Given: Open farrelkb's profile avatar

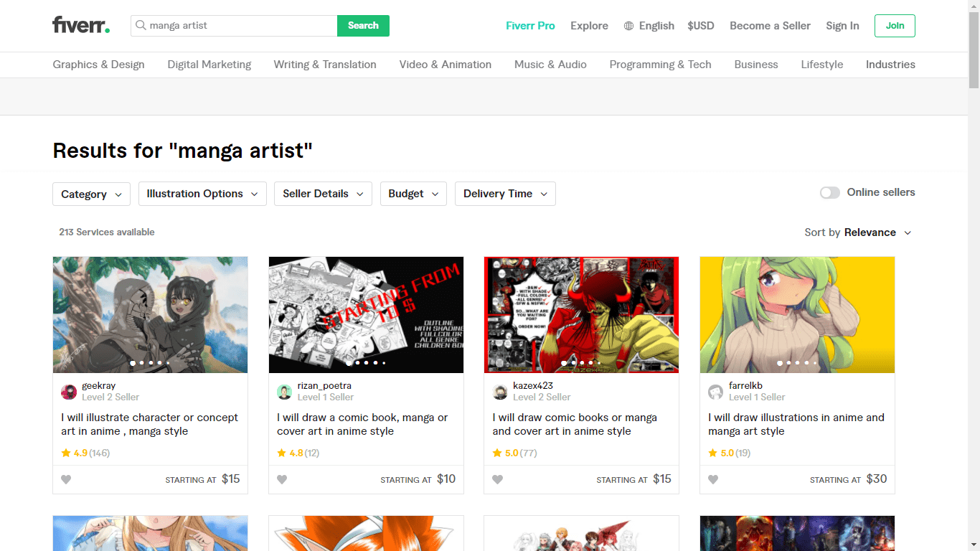Looking at the screenshot, I should 716,392.
